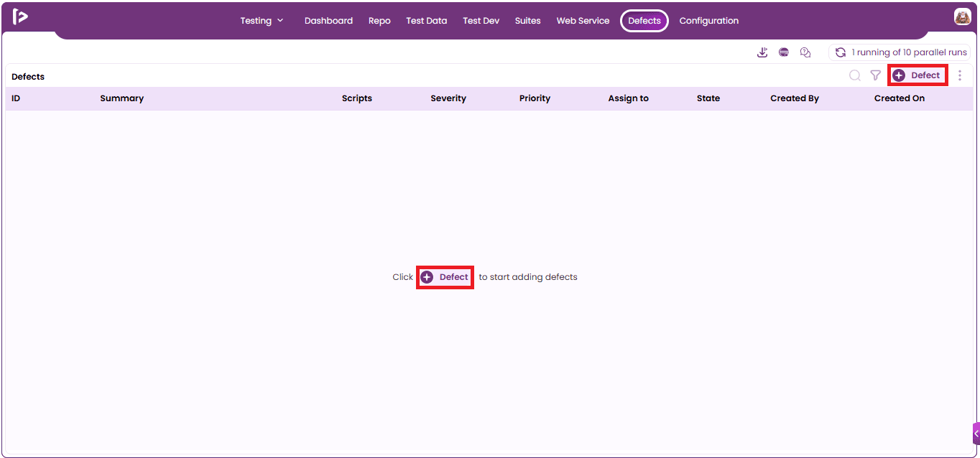This screenshot has width=980, height=458.
Task: Open the three-dot more options menu
Action: point(960,75)
